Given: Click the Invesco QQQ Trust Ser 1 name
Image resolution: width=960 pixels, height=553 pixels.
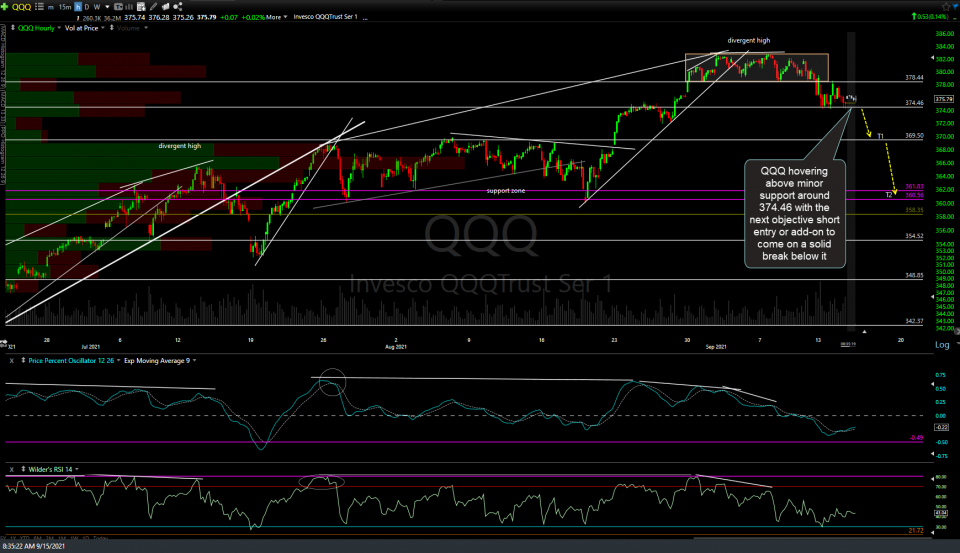Looking at the screenshot, I should 325,17.
